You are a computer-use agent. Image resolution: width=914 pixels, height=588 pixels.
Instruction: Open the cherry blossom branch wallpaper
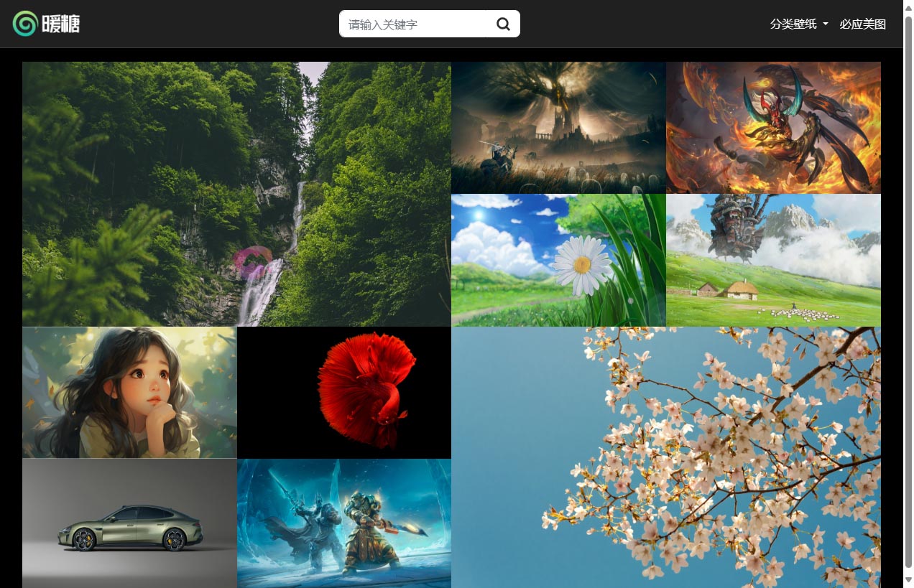tap(665, 457)
